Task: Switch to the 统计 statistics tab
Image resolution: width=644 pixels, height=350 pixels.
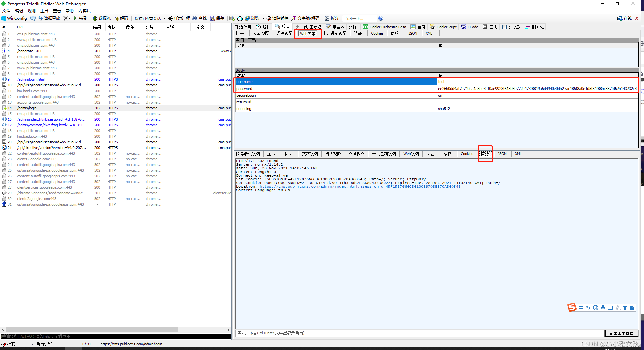Action: (263, 27)
